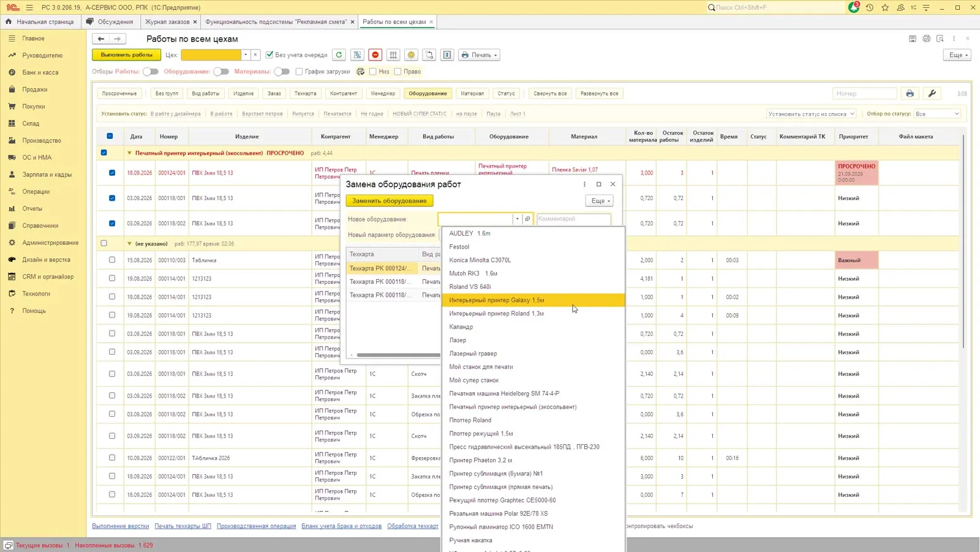This screenshot has height=552, width=980.
Task: Switch to Обсуждения tab
Action: coord(115,22)
